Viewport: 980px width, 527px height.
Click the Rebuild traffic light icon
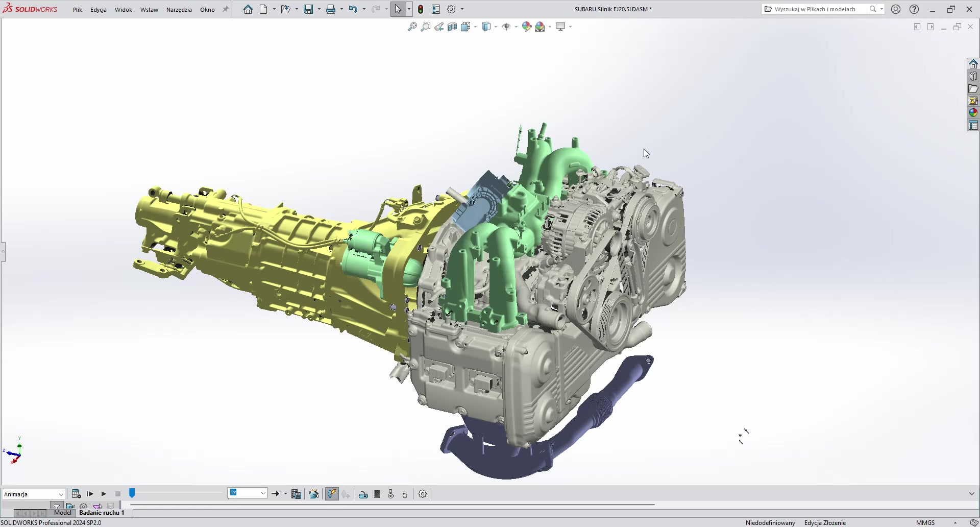[421, 9]
